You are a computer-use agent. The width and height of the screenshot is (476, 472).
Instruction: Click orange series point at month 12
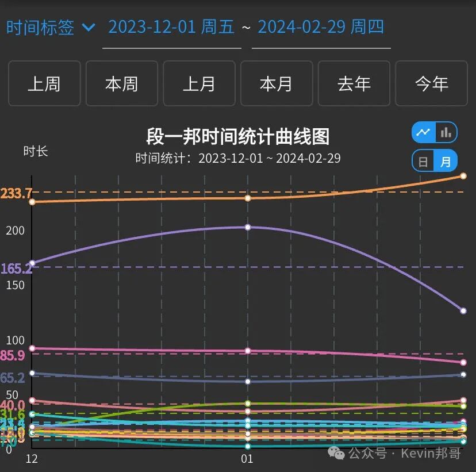[32, 202]
